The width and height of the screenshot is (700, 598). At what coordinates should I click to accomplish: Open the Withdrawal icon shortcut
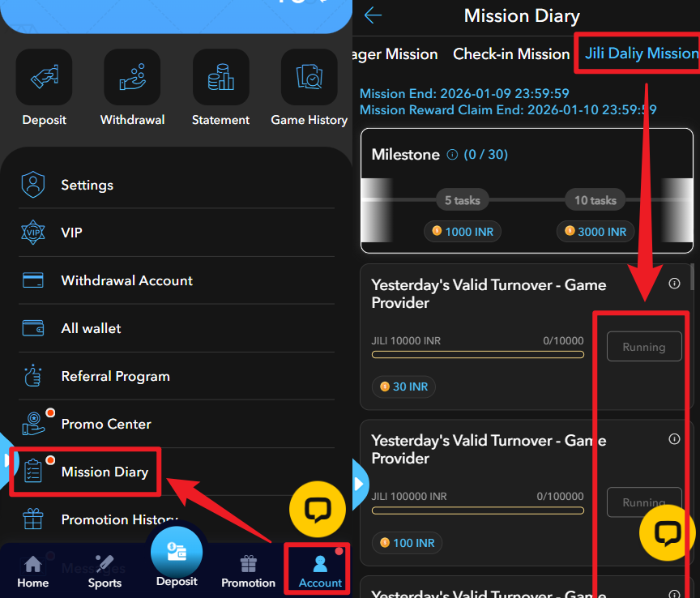pyautogui.click(x=132, y=78)
